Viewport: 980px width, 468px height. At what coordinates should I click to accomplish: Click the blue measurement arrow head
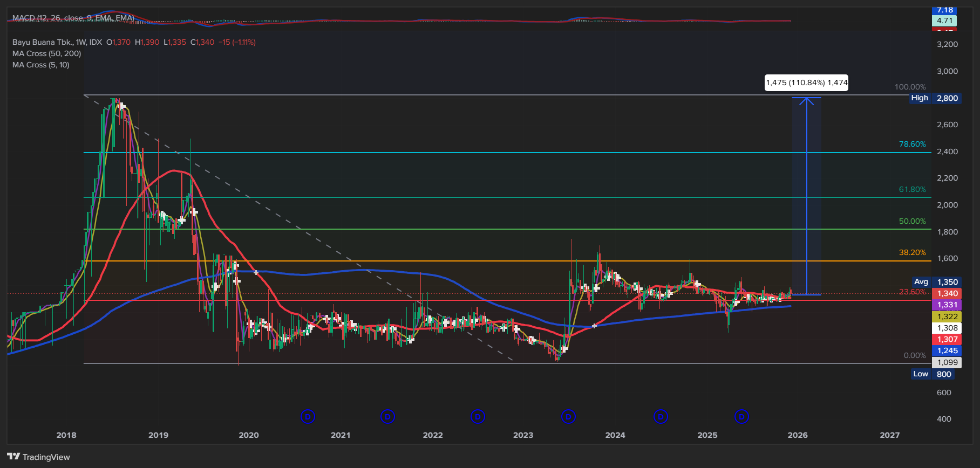806,100
